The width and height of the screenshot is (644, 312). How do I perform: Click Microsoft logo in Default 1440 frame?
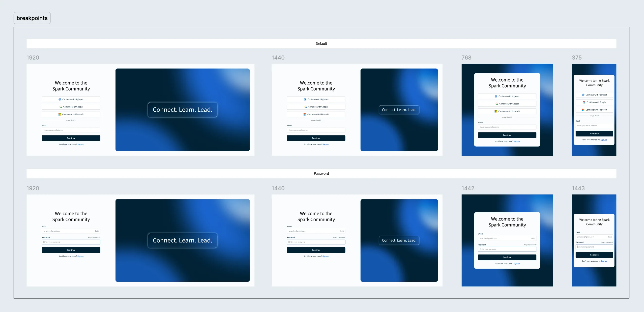click(x=305, y=114)
